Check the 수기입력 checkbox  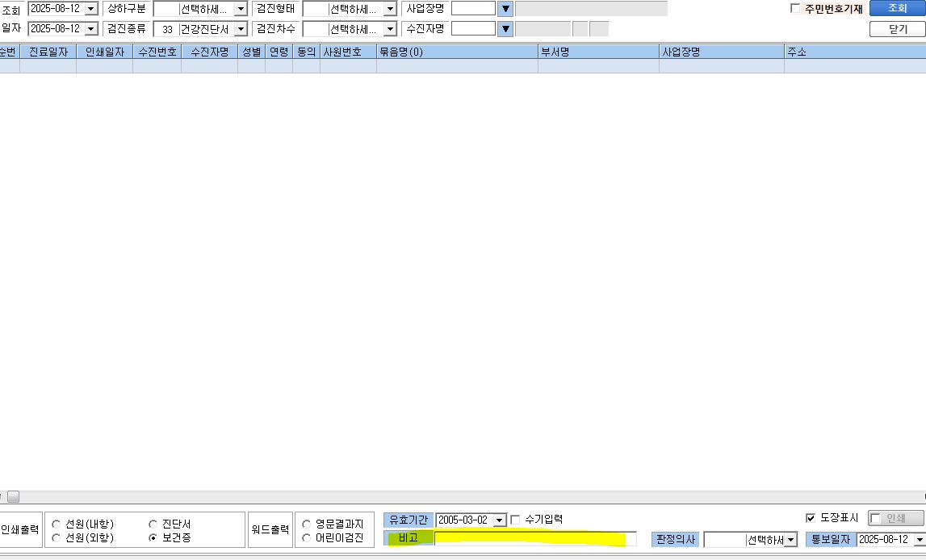515,520
